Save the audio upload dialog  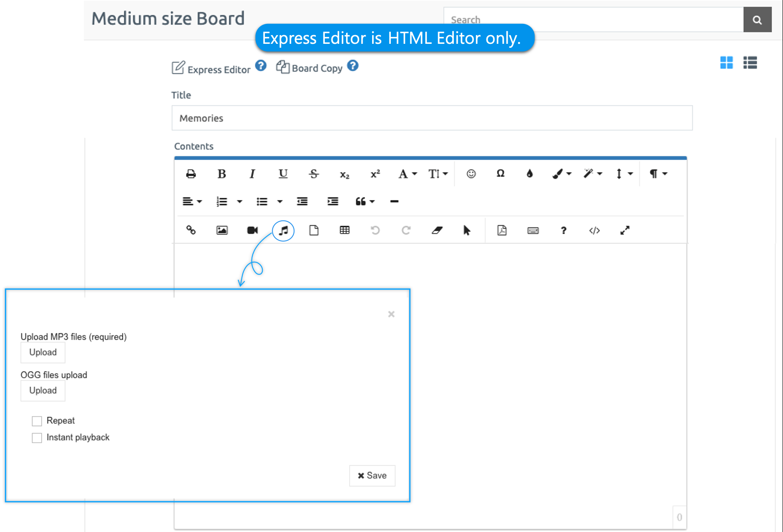pos(372,476)
